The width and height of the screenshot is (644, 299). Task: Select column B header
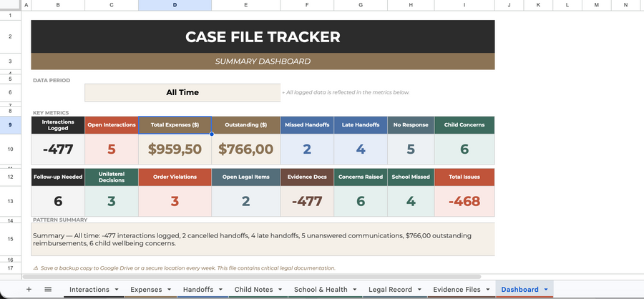tap(58, 5)
